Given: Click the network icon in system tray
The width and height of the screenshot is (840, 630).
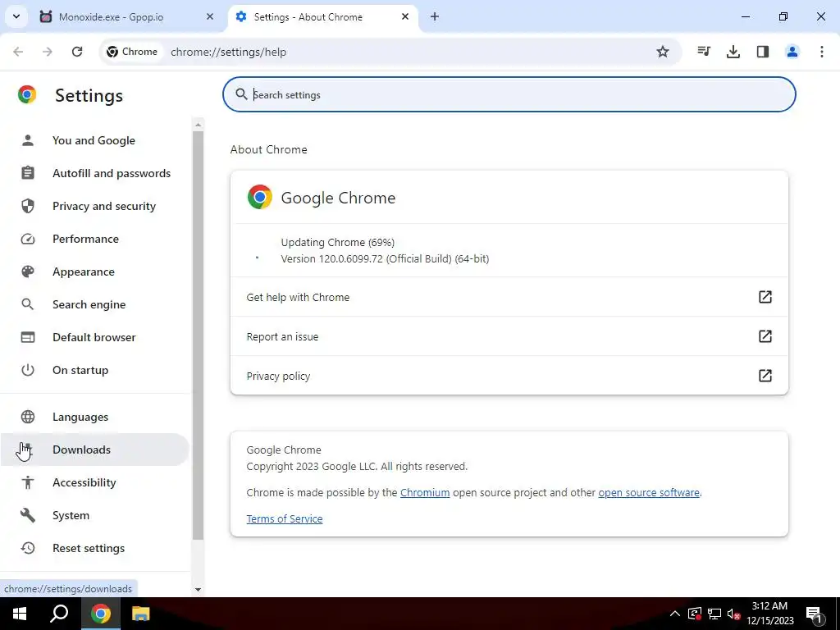Looking at the screenshot, I should pos(714,614).
